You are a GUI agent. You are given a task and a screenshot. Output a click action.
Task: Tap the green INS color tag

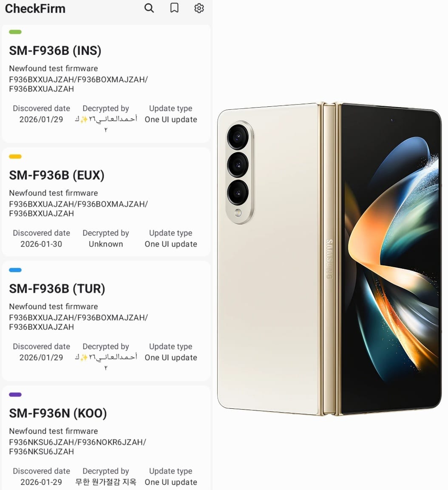coord(15,32)
